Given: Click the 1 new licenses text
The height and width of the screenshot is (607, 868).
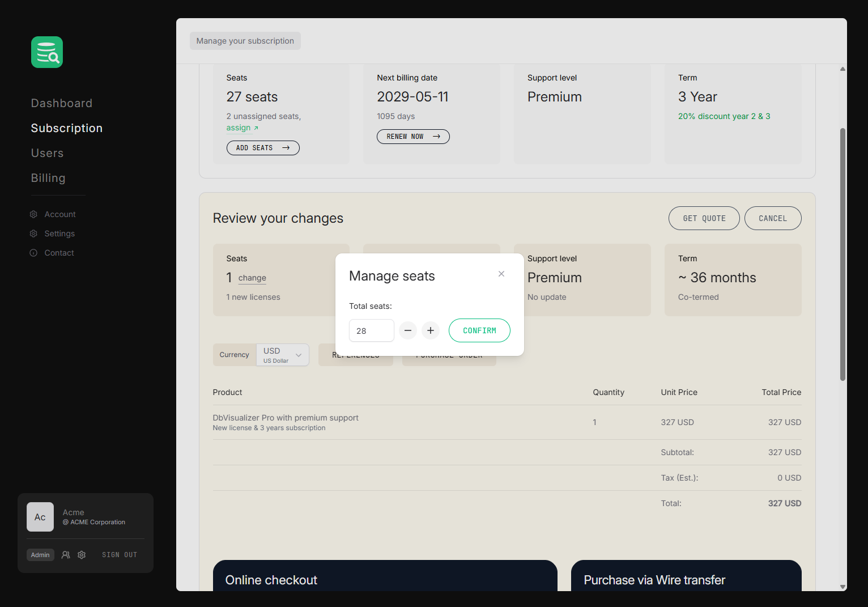Looking at the screenshot, I should [x=253, y=297].
